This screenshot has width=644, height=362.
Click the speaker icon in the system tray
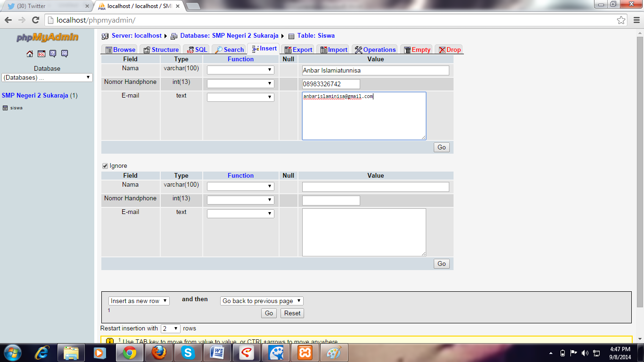(x=584, y=352)
